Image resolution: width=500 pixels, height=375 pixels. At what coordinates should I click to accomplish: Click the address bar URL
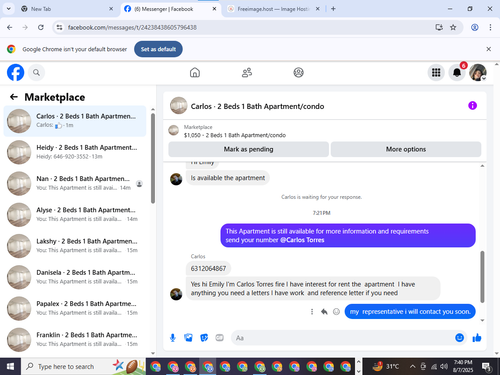click(132, 27)
